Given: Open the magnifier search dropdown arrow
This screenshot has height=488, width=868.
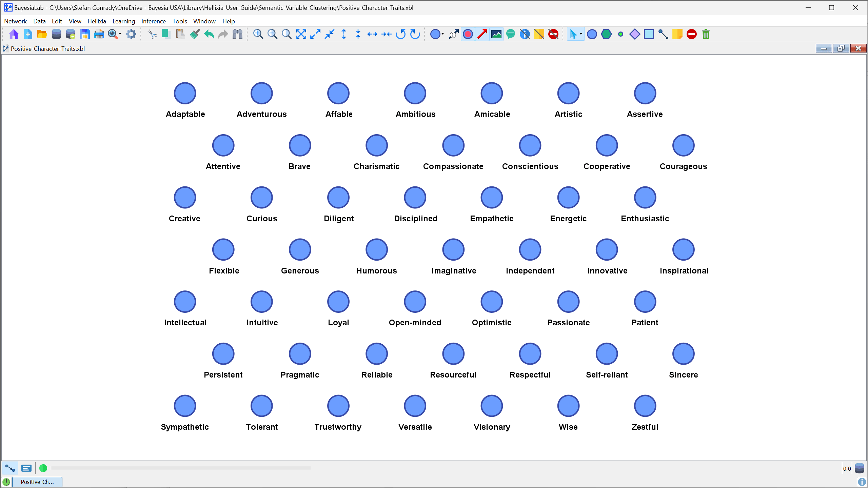Looking at the screenshot, I should point(120,34).
